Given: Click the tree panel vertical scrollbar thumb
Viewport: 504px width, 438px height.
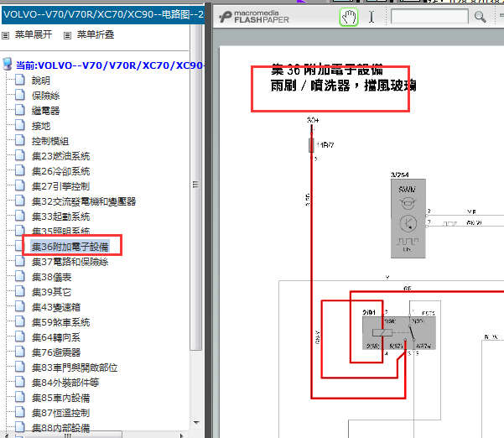Looking at the screenshot, I should 195,185.
